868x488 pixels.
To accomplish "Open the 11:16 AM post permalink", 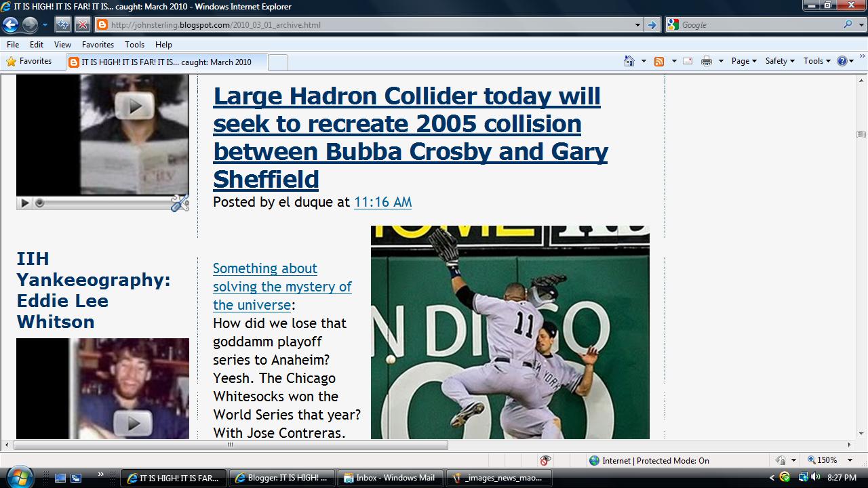I will (x=382, y=202).
